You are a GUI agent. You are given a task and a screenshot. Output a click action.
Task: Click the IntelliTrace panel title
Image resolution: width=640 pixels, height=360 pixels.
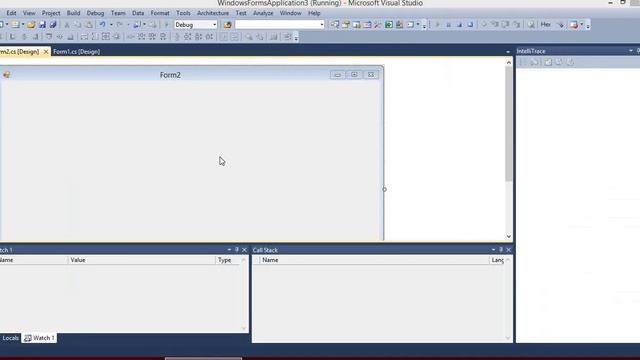click(x=531, y=51)
